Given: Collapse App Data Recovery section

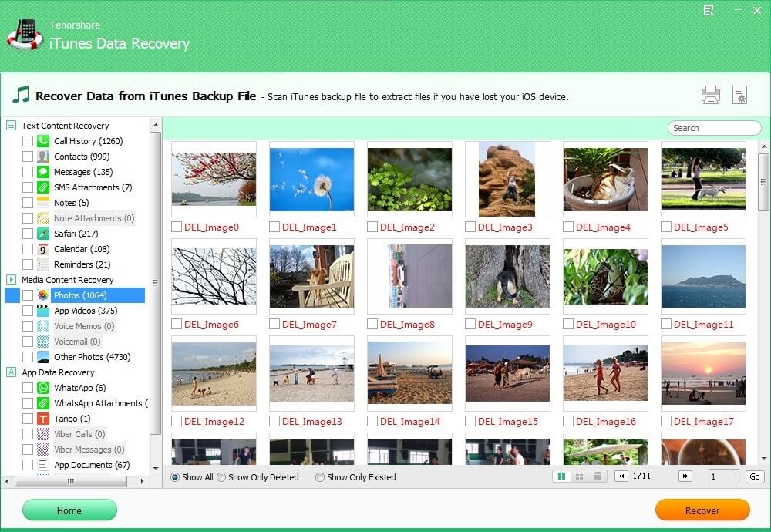Looking at the screenshot, I should pyautogui.click(x=11, y=372).
